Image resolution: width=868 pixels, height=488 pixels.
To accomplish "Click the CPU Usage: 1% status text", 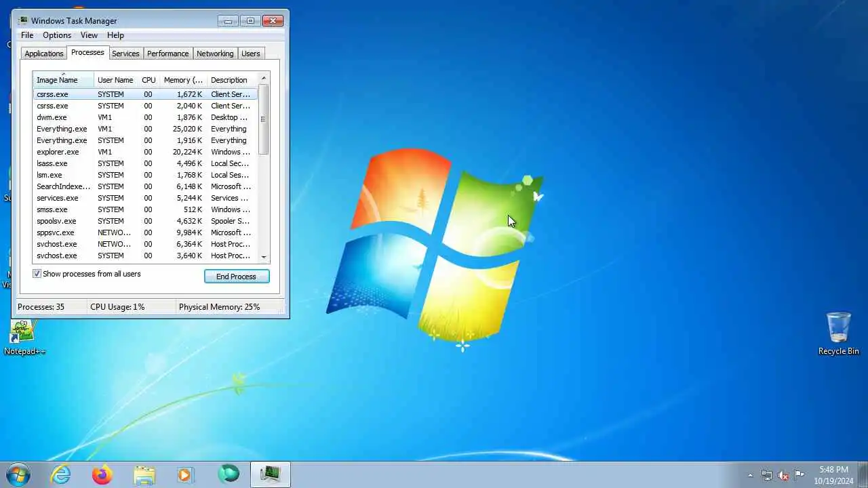I will [x=117, y=307].
